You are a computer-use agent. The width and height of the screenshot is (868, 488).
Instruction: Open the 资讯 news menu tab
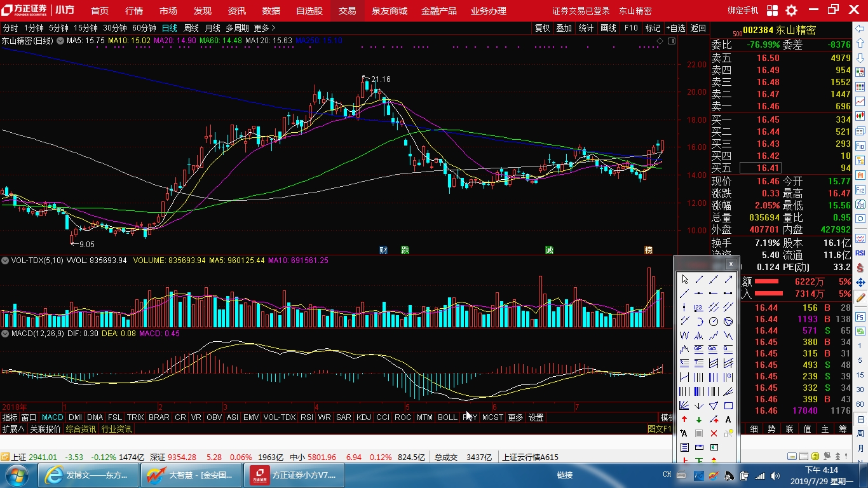click(x=237, y=11)
